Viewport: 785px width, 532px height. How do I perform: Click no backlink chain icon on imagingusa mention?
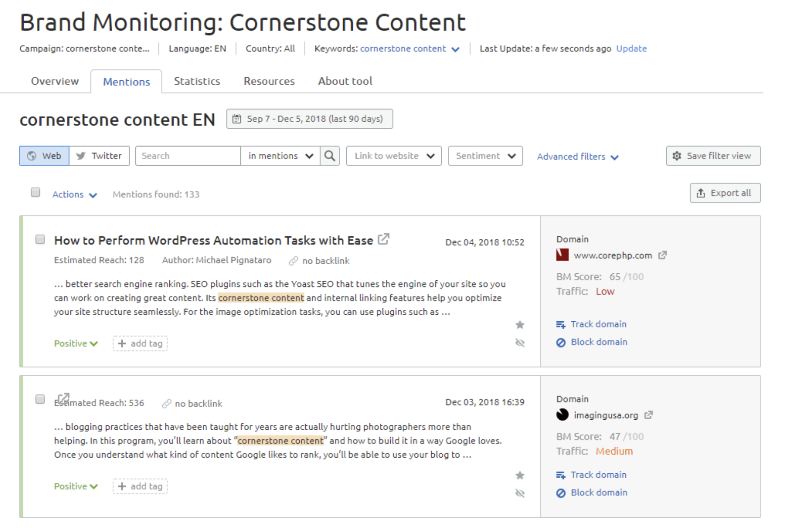[x=167, y=404]
